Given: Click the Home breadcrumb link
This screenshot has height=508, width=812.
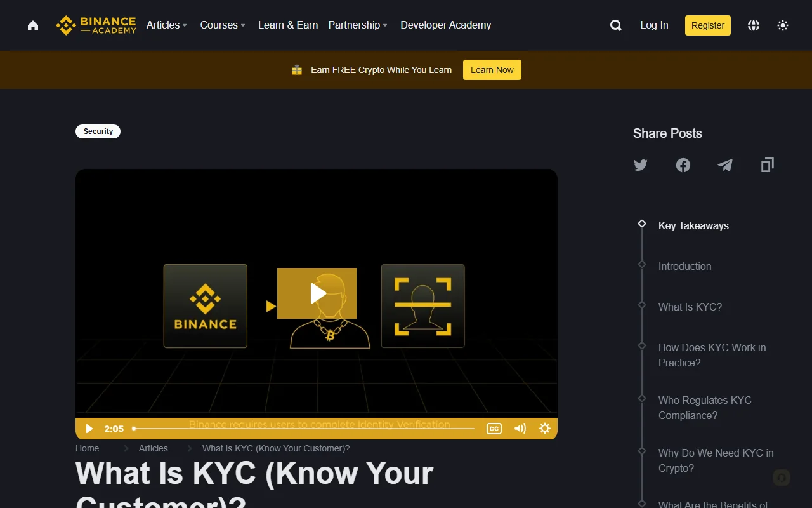Looking at the screenshot, I should [88, 448].
